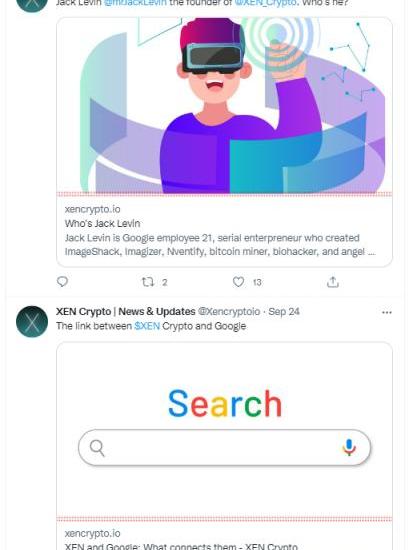Viewport: 413px width, 550px height.
Task: Open share options for first tweet
Action: tap(333, 282)
